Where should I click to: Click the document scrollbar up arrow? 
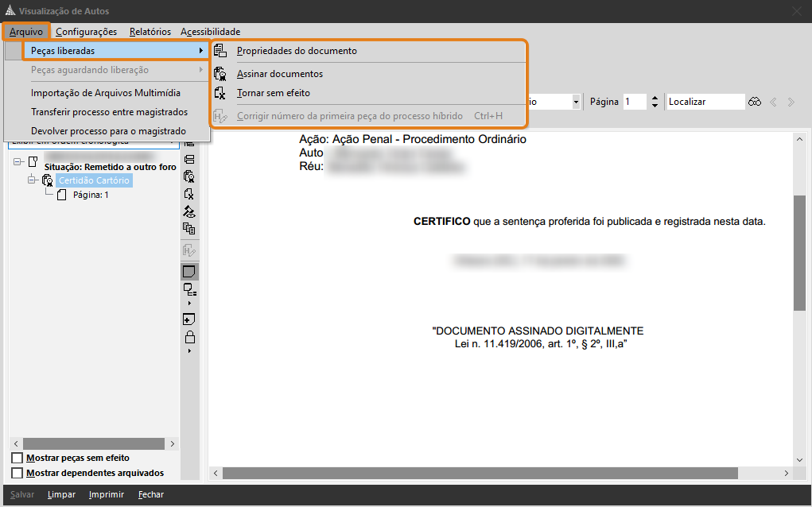point(799,139)
